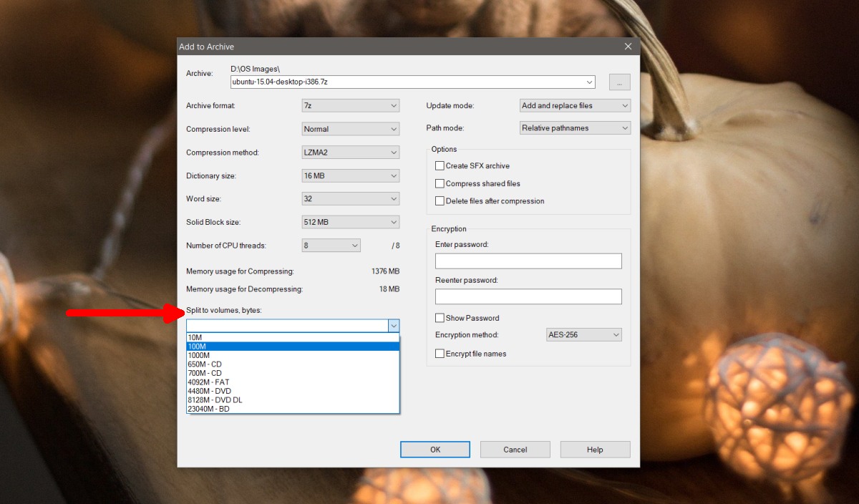
Task: Click the browse button next to archive name
Action: pos(618,82)
